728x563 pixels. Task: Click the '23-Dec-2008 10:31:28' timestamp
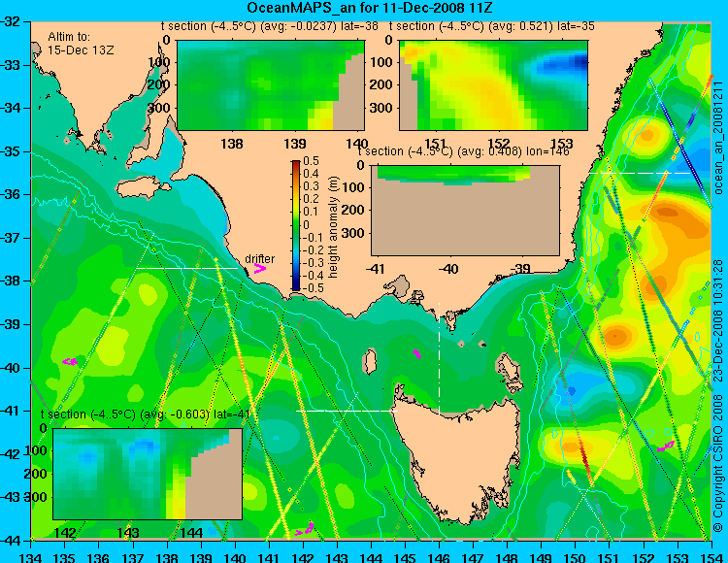click(718, 319)
